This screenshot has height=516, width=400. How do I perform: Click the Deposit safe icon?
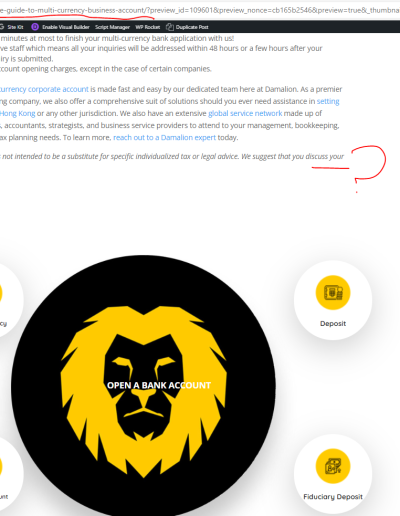point(333,293)
